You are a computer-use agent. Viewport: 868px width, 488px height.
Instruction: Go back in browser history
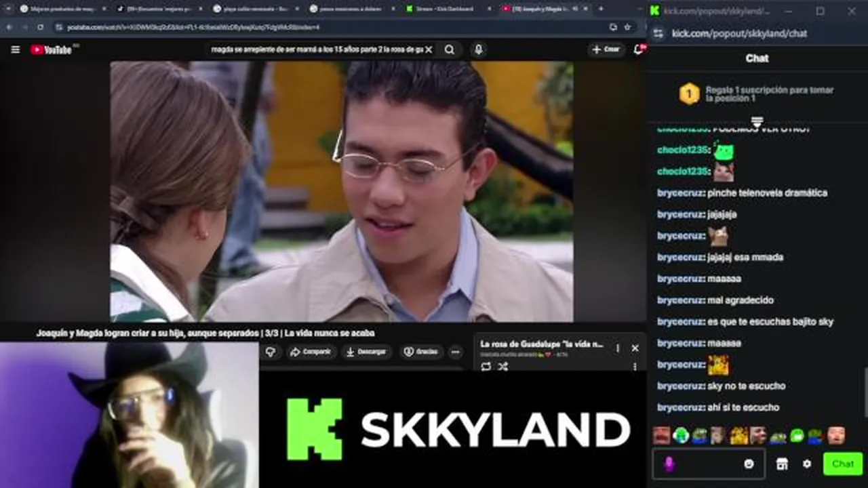pos(9,27)
